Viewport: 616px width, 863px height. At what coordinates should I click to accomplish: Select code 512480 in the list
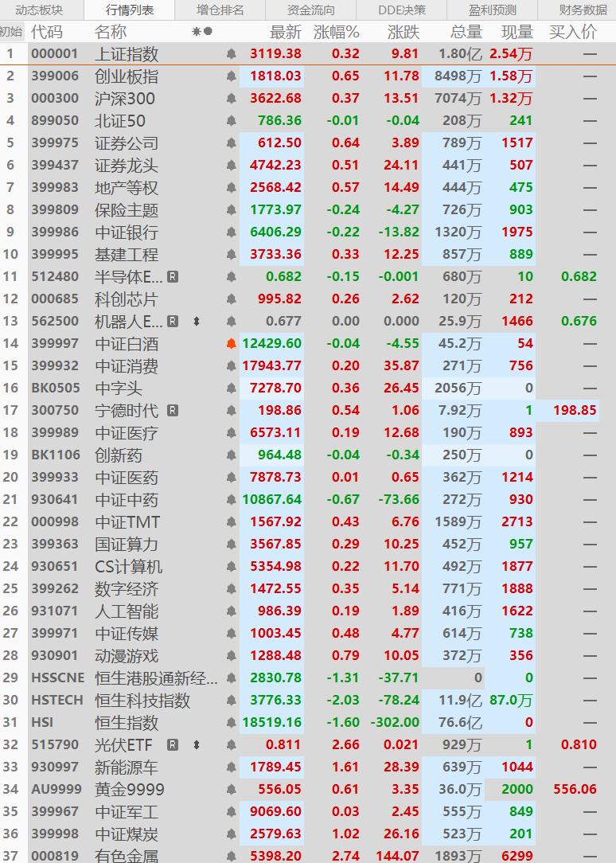[55, 277]
